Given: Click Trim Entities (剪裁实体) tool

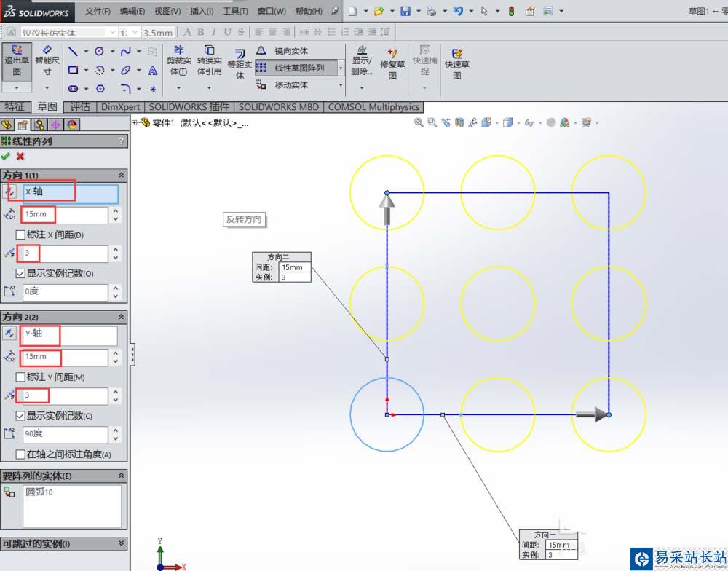Looking at the screenshot, I should pyautogui.click(x=179, y=60).
